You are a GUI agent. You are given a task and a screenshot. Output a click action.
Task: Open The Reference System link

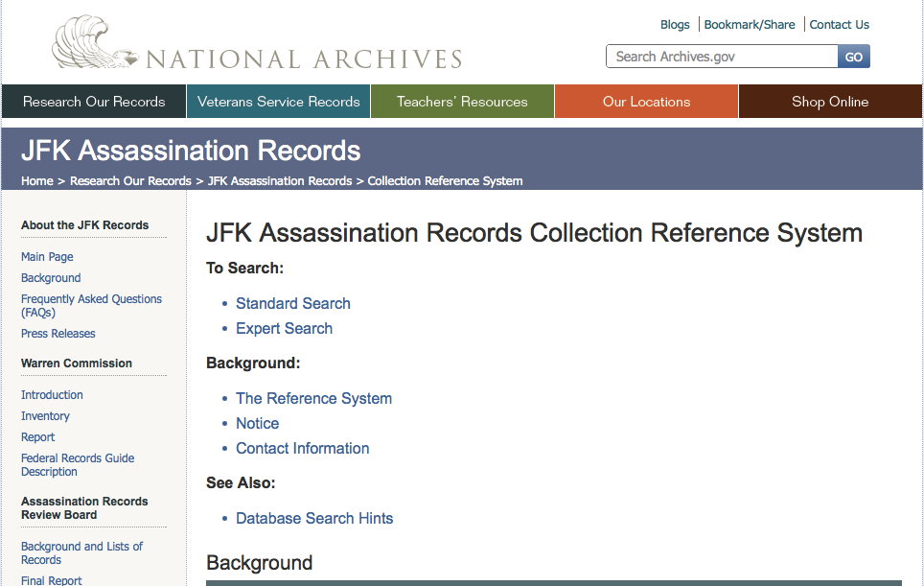(313, 399)
